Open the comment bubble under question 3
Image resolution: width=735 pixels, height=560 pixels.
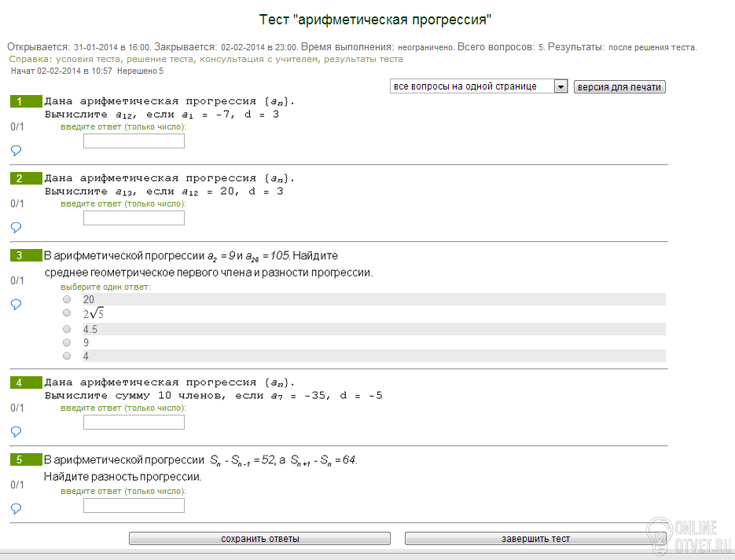point(16,305)
